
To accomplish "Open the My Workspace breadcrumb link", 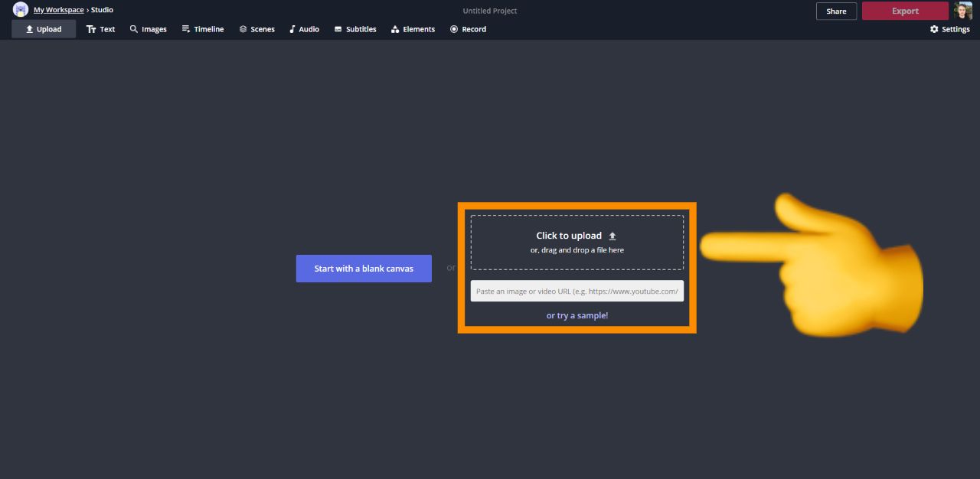I will coord(58,10).
